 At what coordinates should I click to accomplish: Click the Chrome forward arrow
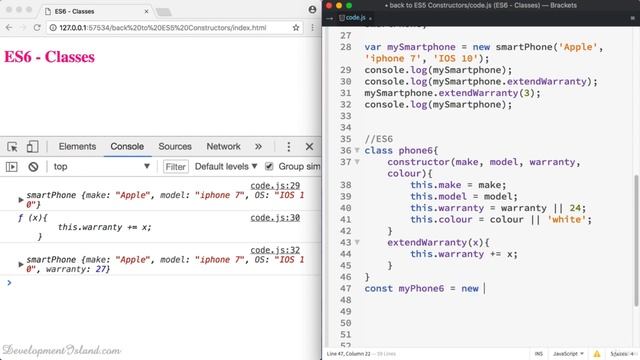coord(23,28)
